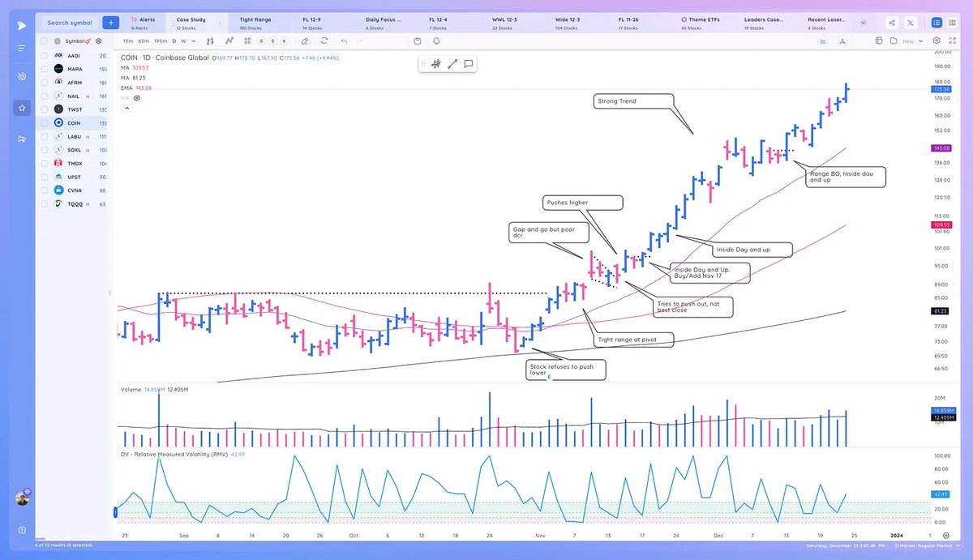Open the folder layout icon

pyautogui.click(x=894, y=41)
